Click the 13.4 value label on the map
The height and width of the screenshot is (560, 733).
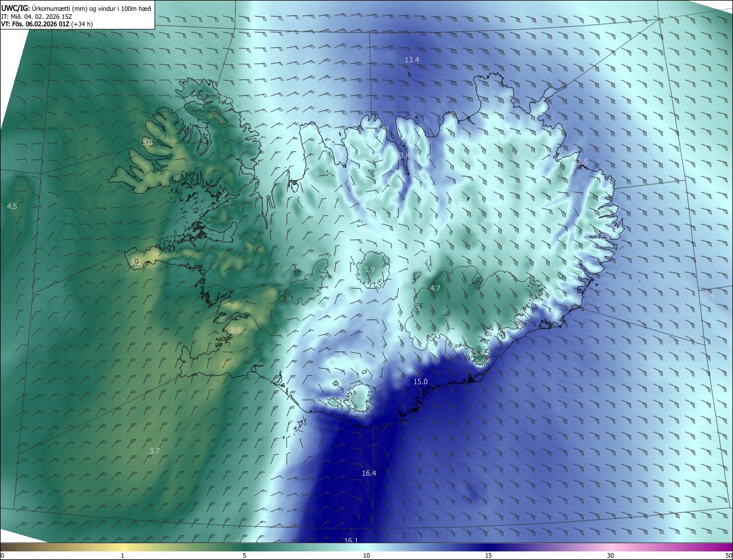(x=412, y=60)
